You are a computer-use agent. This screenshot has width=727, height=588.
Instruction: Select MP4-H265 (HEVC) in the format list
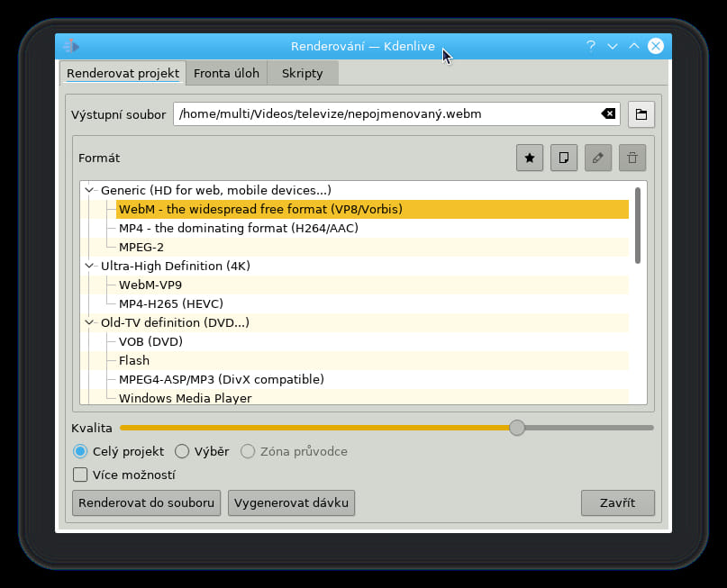click(170, 303)
